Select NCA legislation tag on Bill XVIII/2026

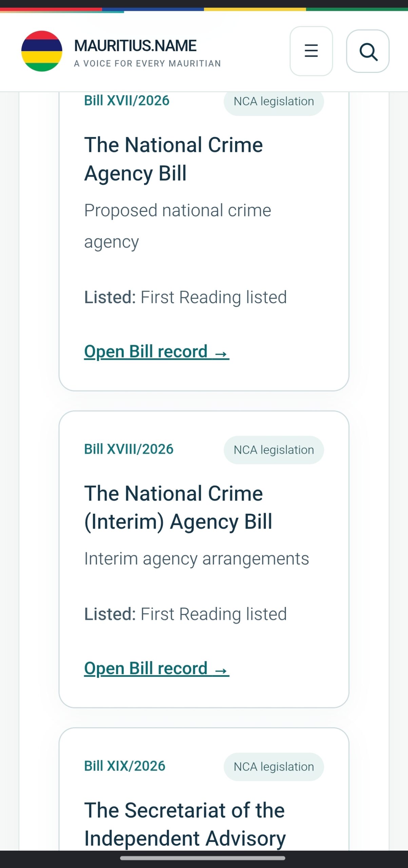click(x=274, y=450)
